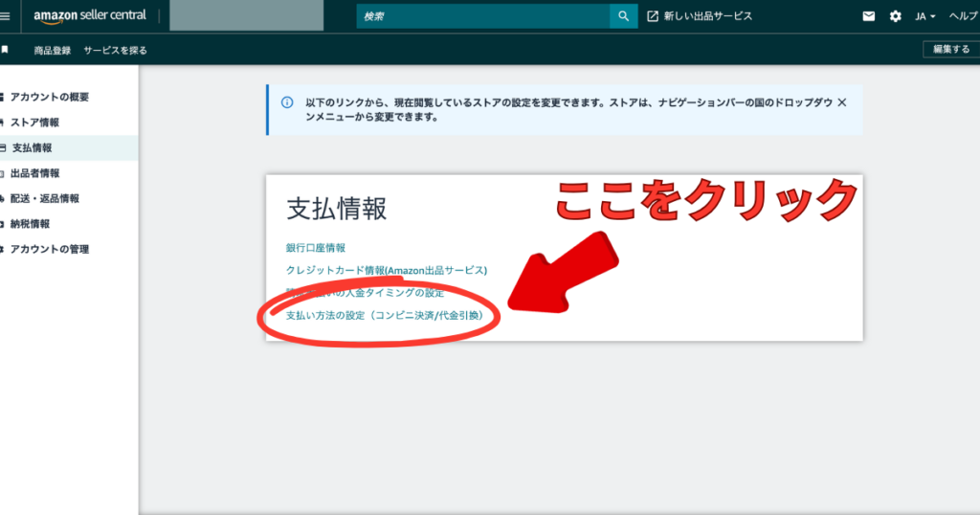Click into the 検索 search field
This screenshot has width=980, height=515.
483,16
